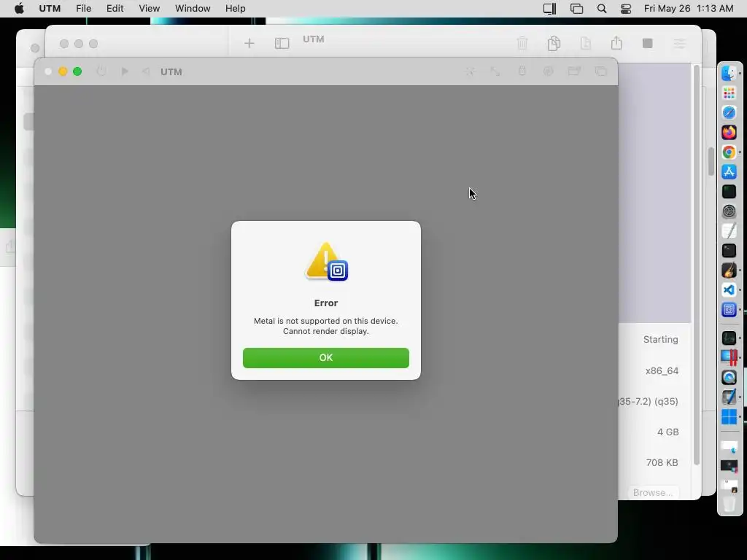
Task: Dismiss the Metal error with OK
Action: click(x=326, y=357)
